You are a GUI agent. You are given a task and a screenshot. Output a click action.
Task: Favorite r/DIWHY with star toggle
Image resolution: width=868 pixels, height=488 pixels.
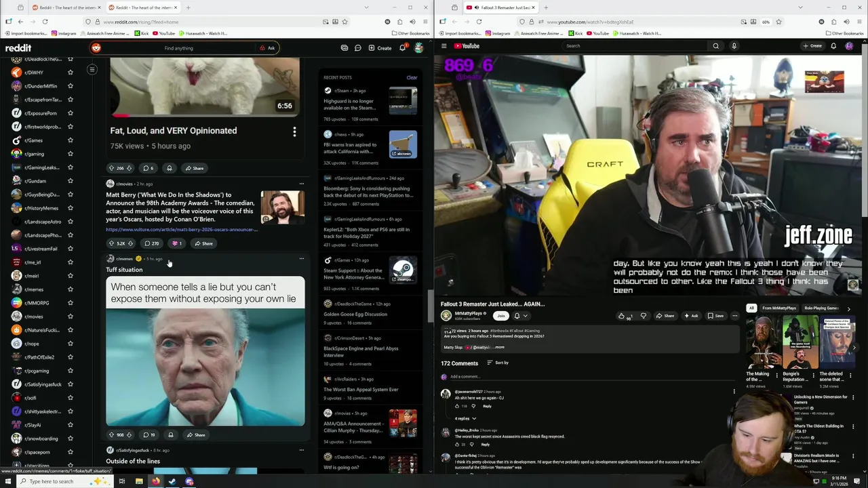[x=70, y=73]
